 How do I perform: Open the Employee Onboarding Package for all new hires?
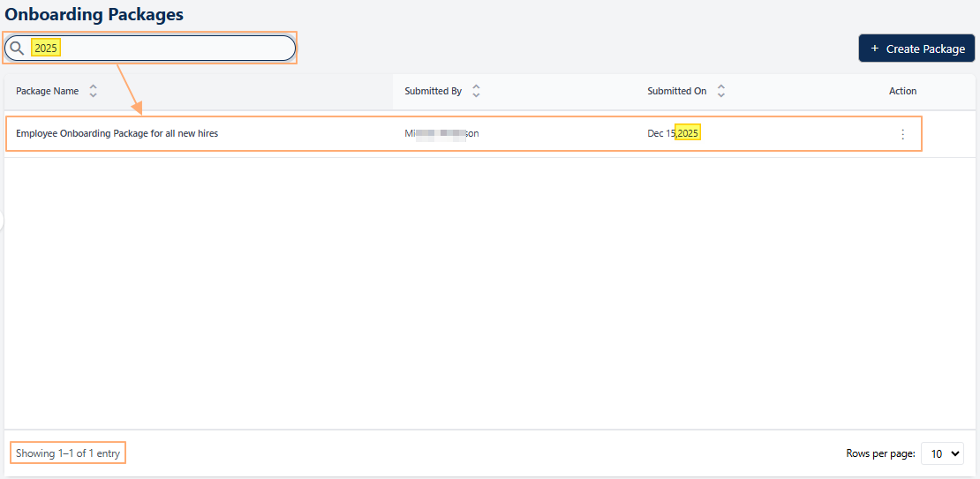click(117, 134)
